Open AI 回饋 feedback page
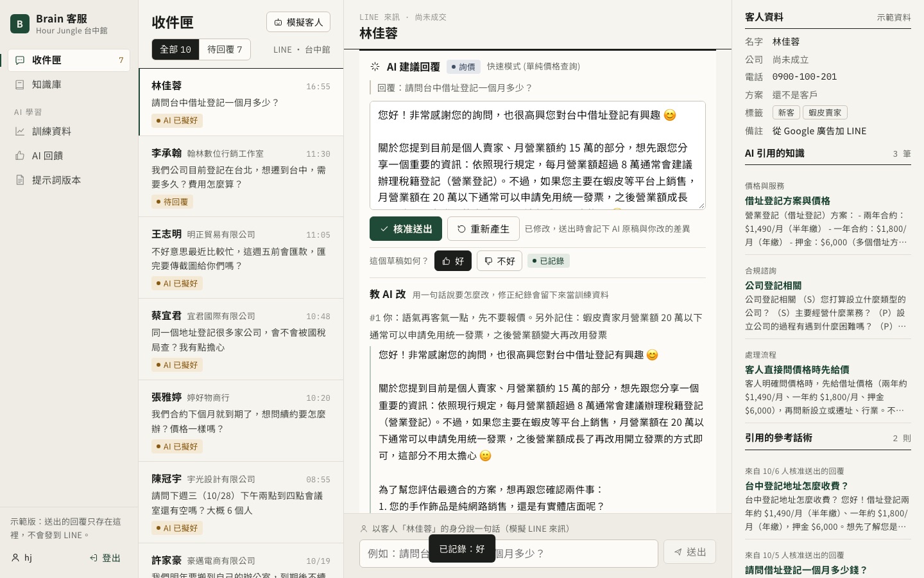 pos(69,155)
